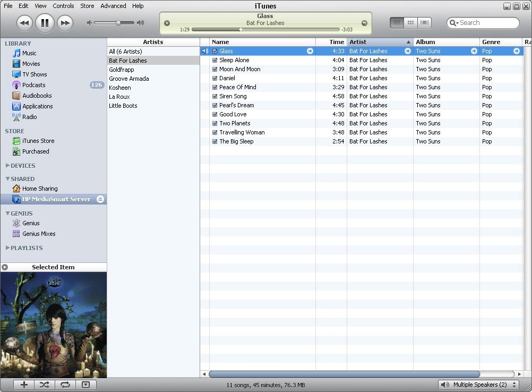
Task: Open the Store menu
Action: 87,6
